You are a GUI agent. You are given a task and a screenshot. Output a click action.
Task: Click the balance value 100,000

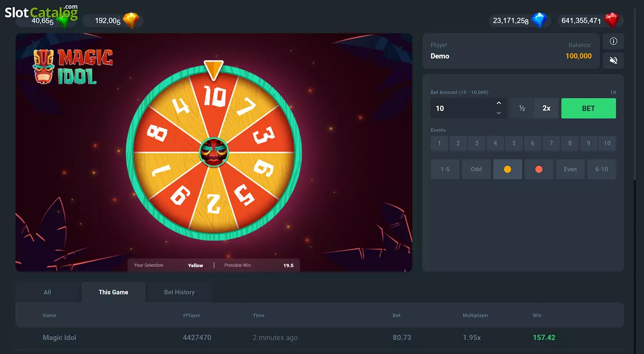point(578,56)
